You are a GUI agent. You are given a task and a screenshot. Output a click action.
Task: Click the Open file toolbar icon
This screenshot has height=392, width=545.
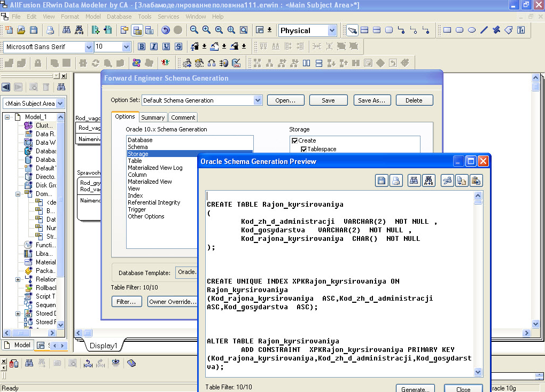21,30
